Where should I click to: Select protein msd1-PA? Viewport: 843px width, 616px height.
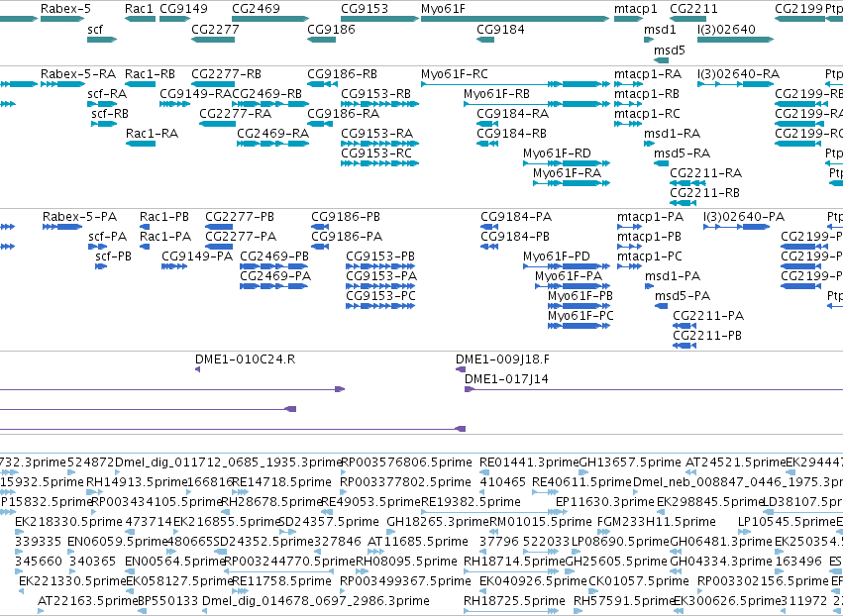pyautogui.click(x=649, y=286)
